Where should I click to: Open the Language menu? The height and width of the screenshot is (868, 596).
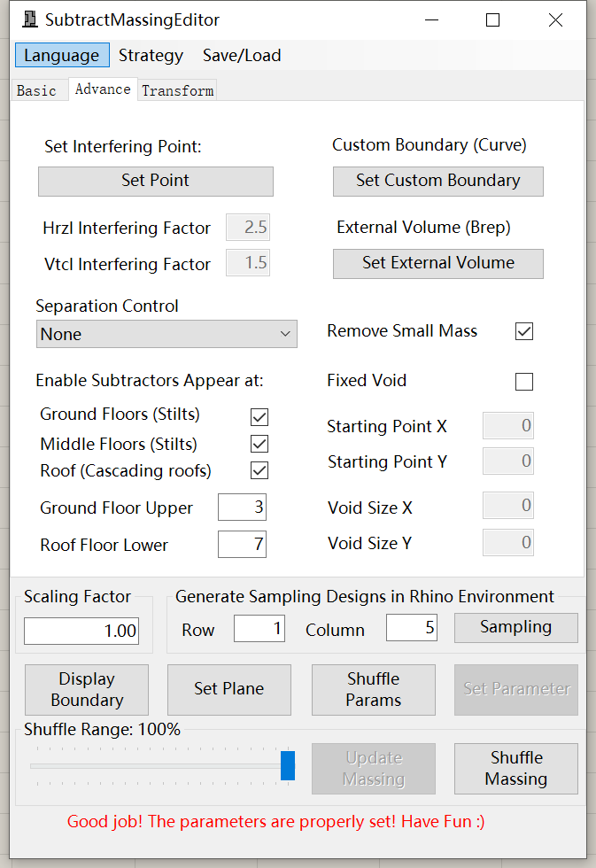click(x=62, y=55)
